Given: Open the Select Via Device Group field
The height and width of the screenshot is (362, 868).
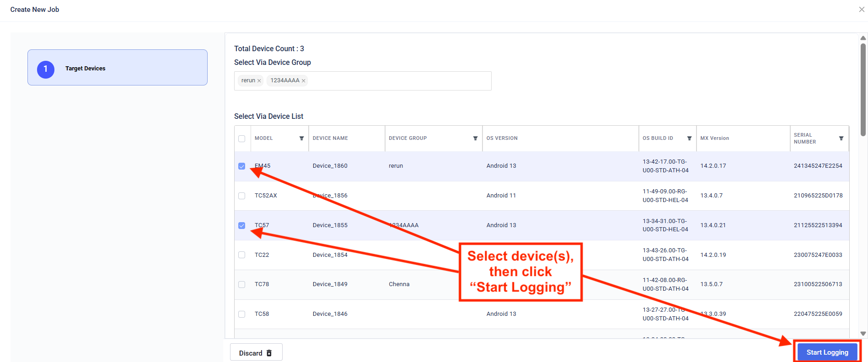Looking at the screenshot, I should click(x=398, y=81).
